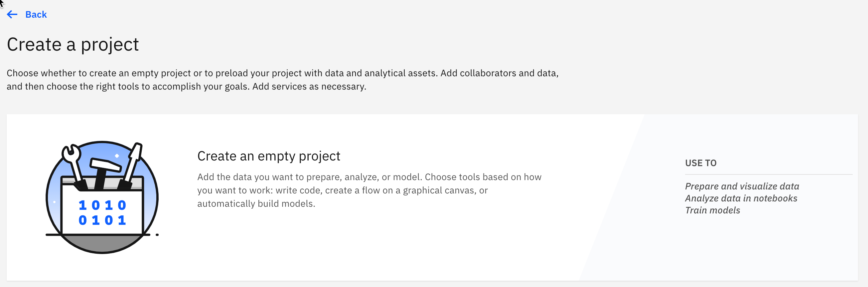
Task: Click the project description paragraph text
Action: (283, 79)
